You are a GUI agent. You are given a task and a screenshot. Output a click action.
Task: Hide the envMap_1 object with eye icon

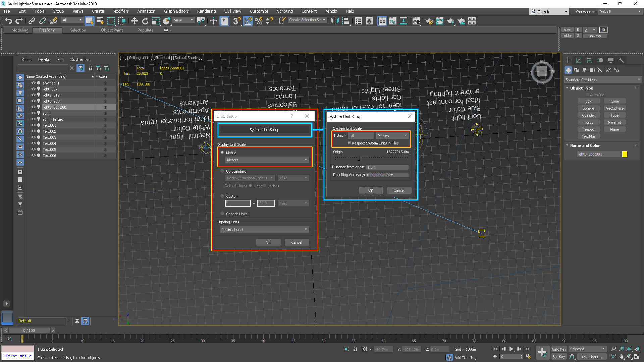(x=33, y=83)
